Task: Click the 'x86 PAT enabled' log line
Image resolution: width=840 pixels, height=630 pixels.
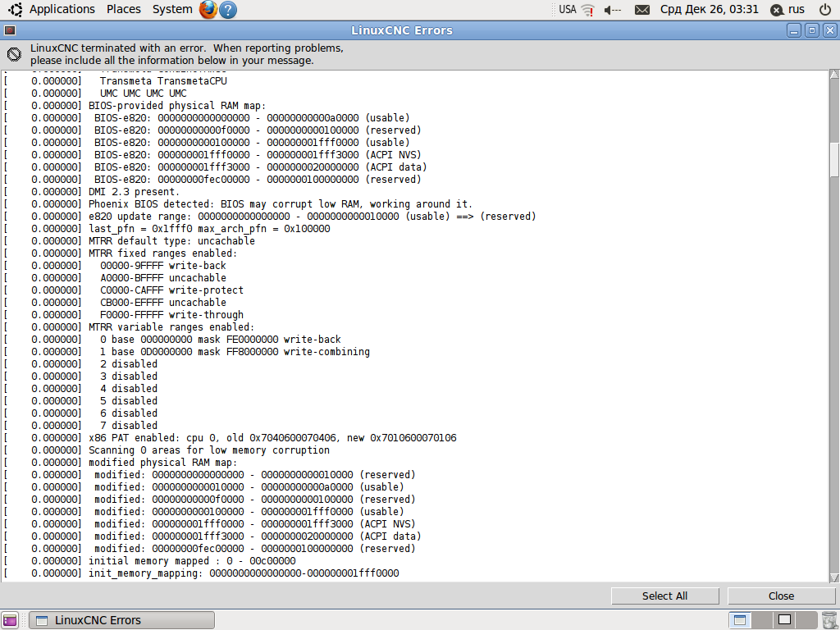Action: [272, 438]
